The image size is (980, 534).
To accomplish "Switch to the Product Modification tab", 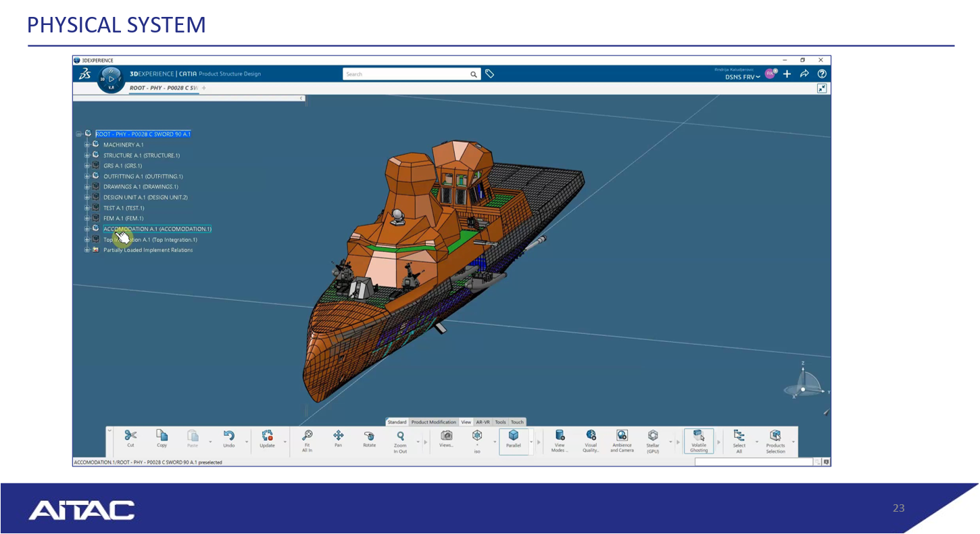I will pos(433,422).
